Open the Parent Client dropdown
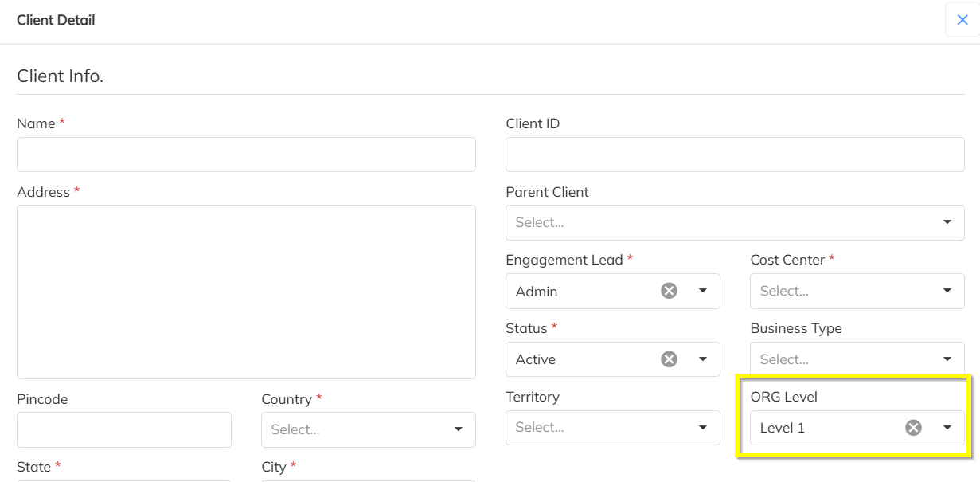Screen dimensions: 980x482 coord(724,222)
